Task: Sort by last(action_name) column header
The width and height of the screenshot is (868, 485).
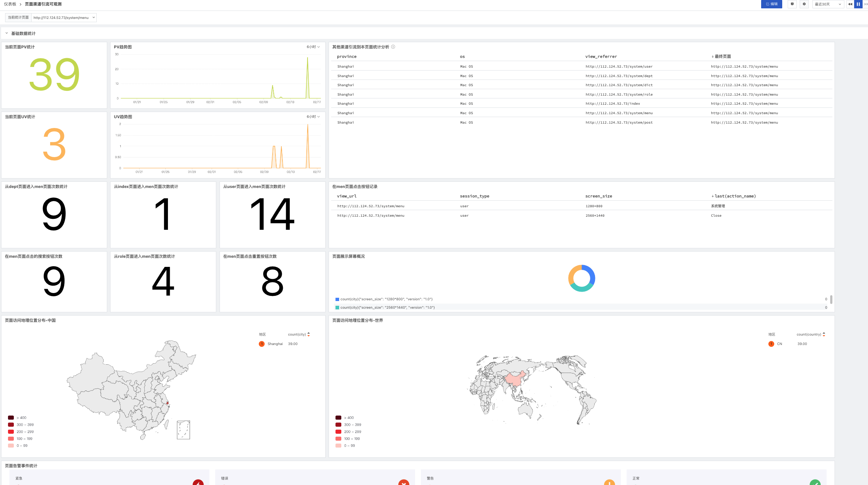Action: click(734, 196)
